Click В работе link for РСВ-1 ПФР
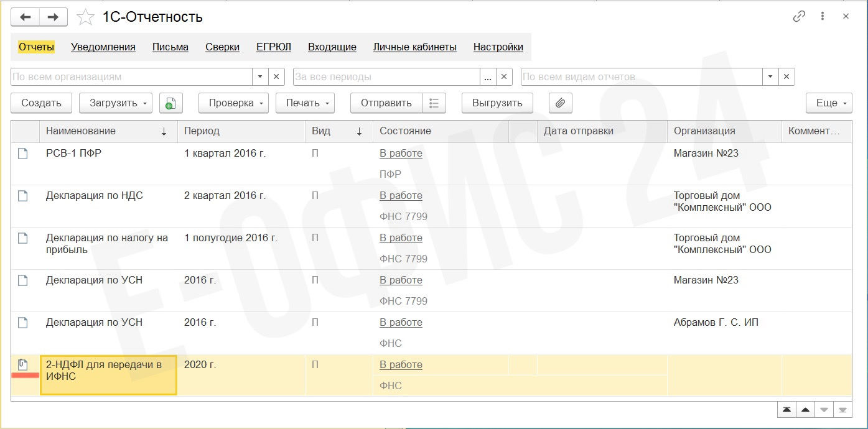The image size is (868, 429). tap(401, 154)
